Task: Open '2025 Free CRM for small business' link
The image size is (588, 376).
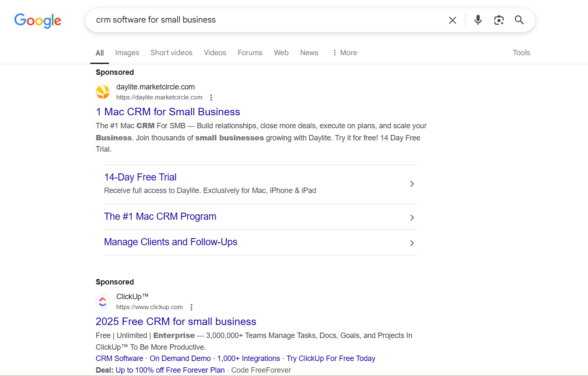Action: (x=176, y=322)
